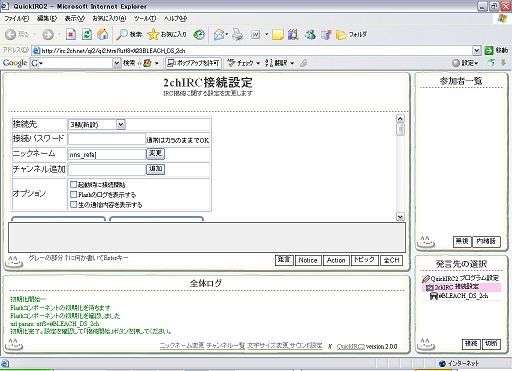Click the Notice button
Screen dimensions: 512x371
click(x=308, y=260)
